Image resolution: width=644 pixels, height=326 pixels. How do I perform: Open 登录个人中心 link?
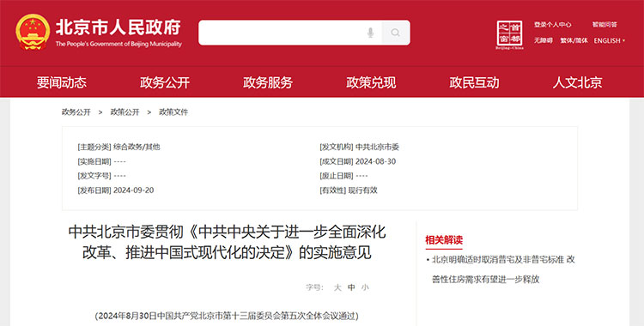coord(552,25)
